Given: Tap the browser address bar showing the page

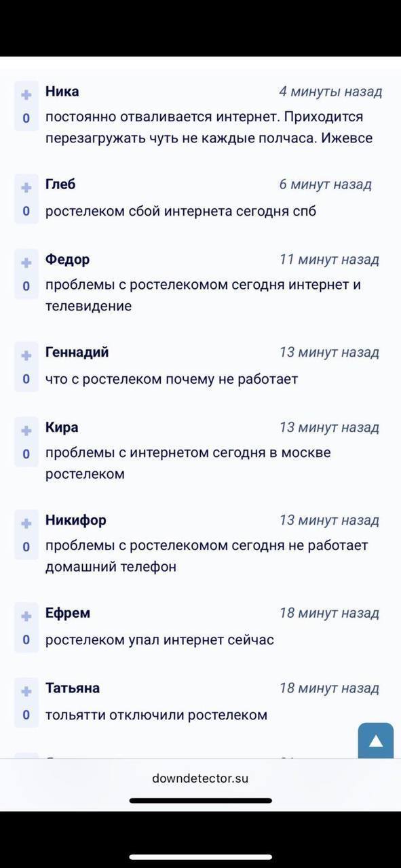Looking at the screenshot, I should click(x=200, y=778).
